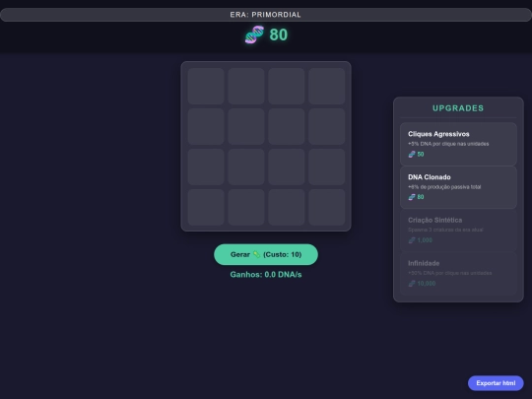
Task: Click the creature icon in Gerar button
Action: (x=256, y=254)
